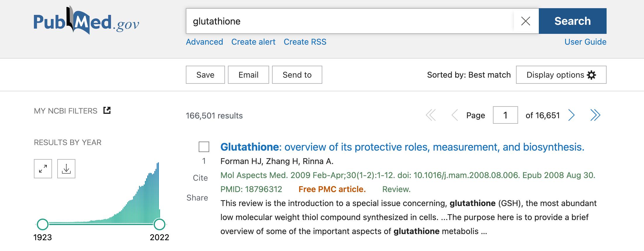Click the 2022 year slider handle

pyautogui.click(x=160, y=224)
